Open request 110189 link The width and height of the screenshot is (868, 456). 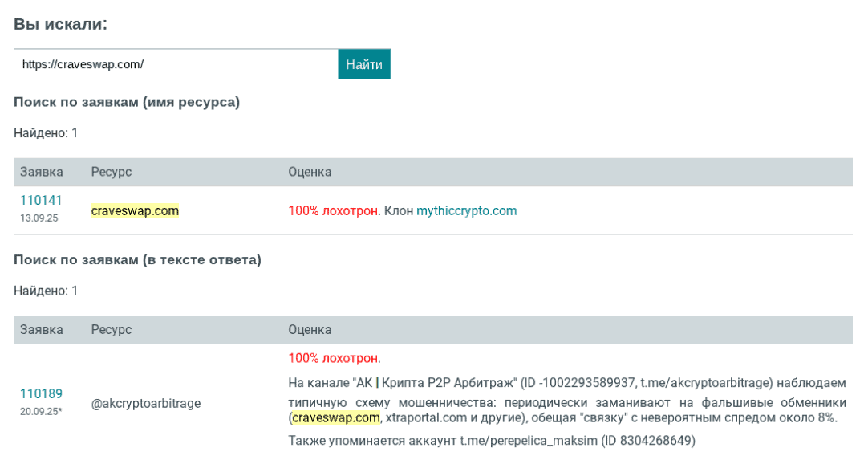coord(41,393)
